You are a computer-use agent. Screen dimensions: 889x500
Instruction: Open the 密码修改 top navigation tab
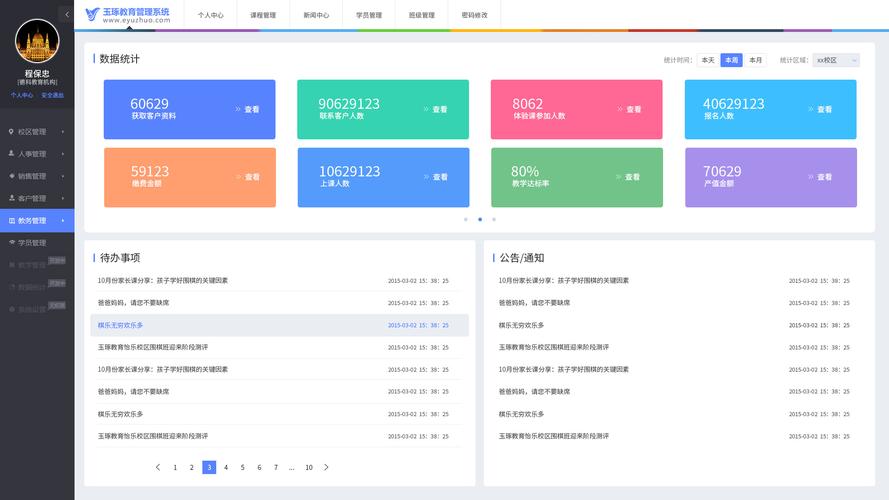475,15
